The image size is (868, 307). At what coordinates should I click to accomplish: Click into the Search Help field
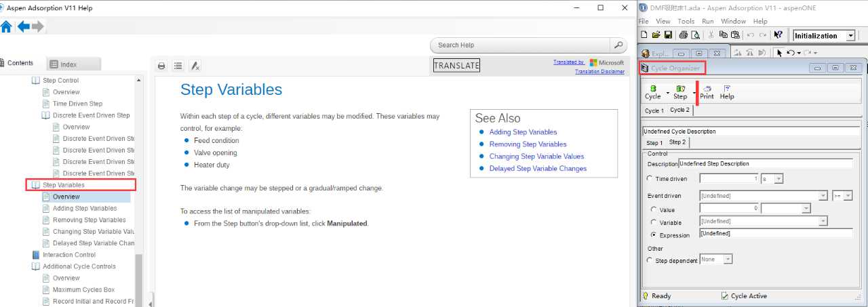[521, 45]
